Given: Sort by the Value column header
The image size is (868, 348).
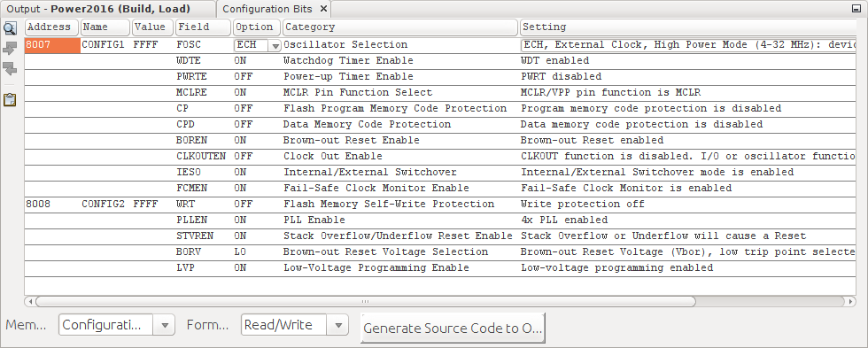Looking at the screenshot, I should (x=152, y=27).
